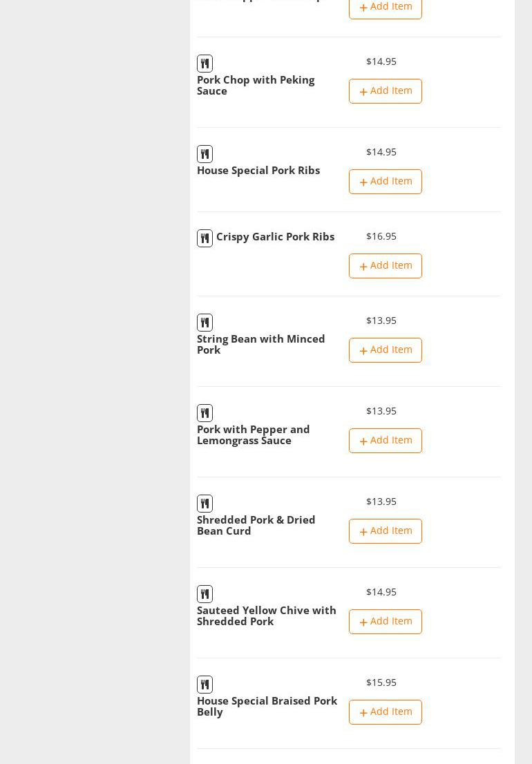This screenshot has height=764, width=532.
Task: Click the partially visible top Add Item button
Action: [385, 8]
